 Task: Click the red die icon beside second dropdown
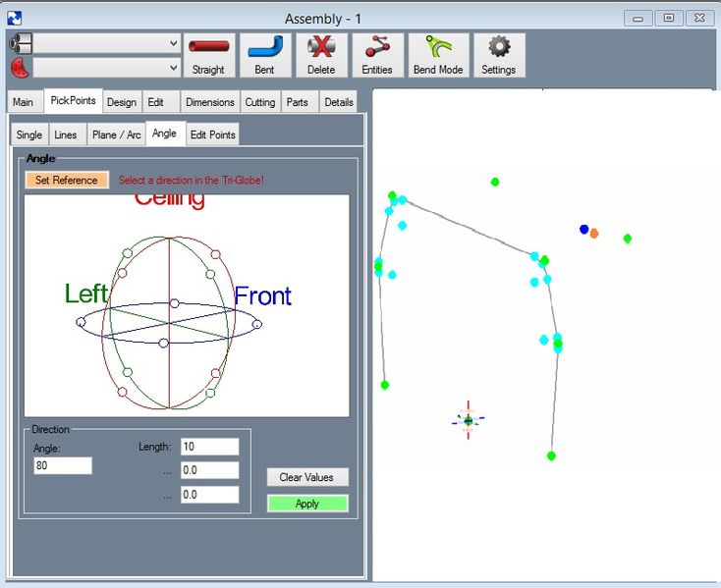pyautogui.click(x=21, y=68)
